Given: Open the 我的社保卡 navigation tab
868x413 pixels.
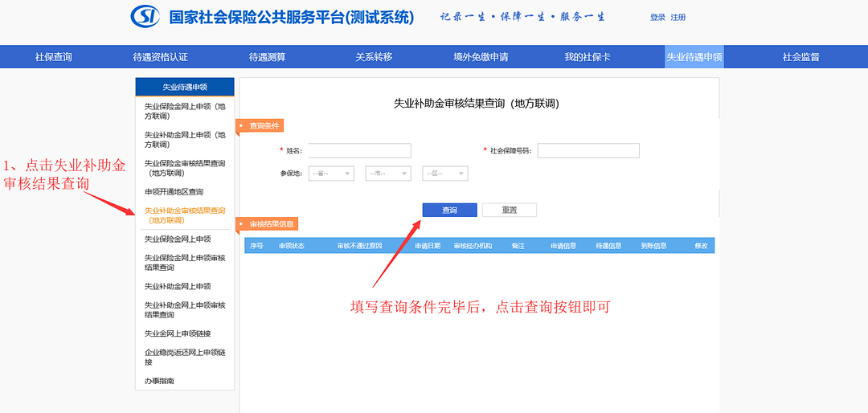Looking at the screenshot, I should pos(588,57).
